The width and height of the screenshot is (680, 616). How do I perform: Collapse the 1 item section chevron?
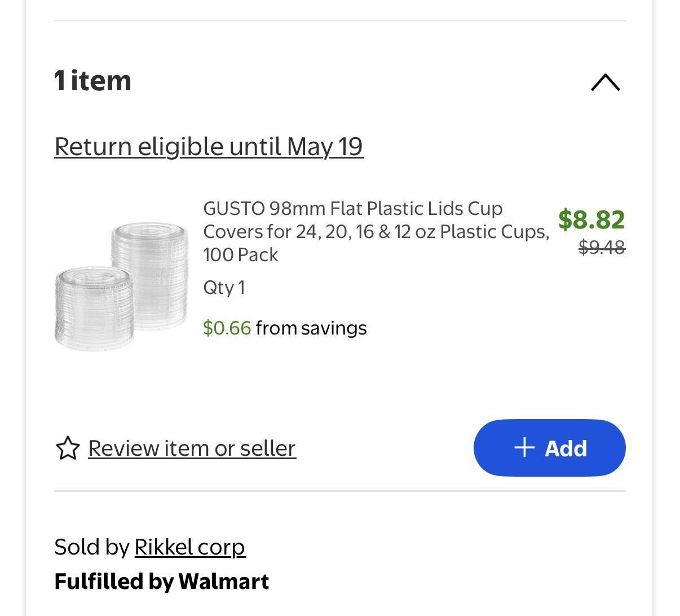click(x=605, y=82)
